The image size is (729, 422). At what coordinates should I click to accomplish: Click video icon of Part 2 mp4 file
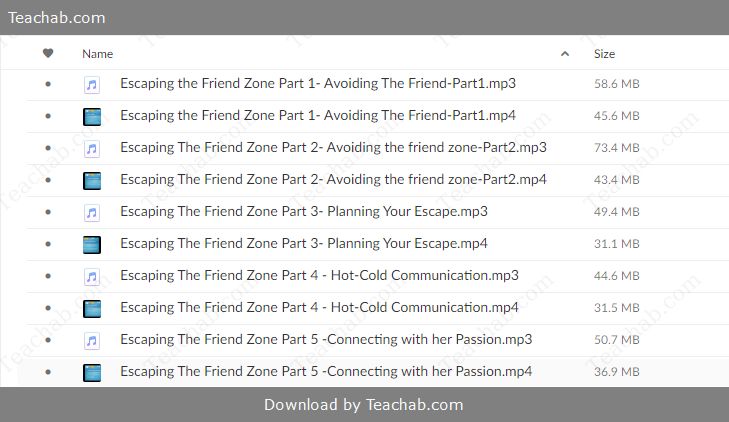pos(92,181)
